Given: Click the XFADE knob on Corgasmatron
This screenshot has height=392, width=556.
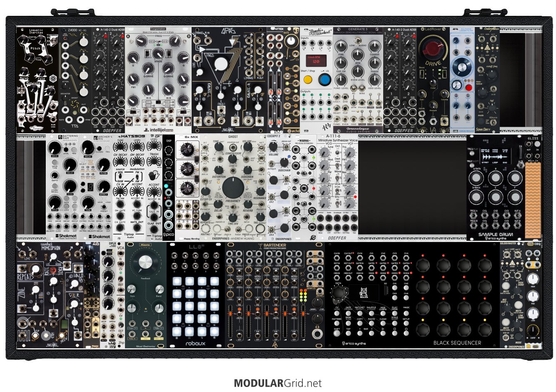Looking at the screenshot, I should [158, 54].
